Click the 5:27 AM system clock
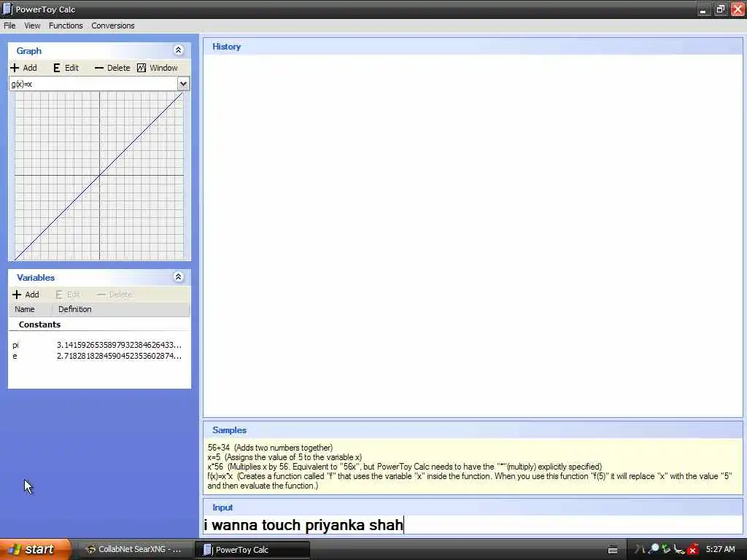Viewport: 747px width, 560px height. [720, 550]
